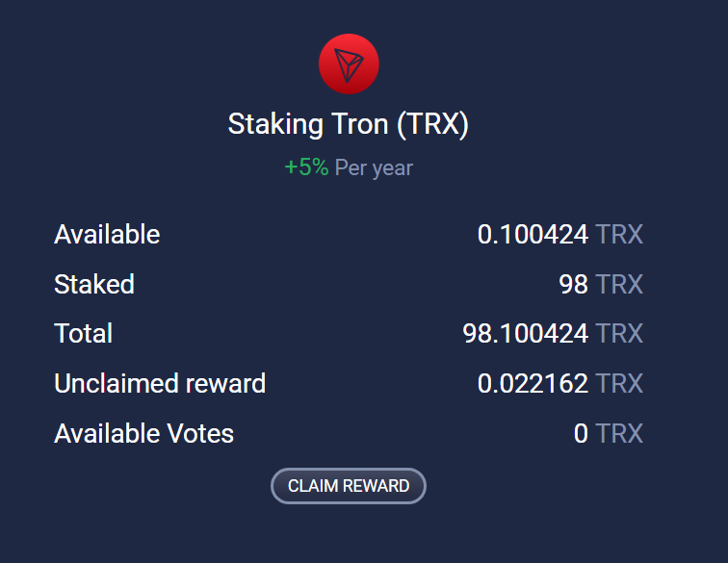Click TRX unit beside the unclaimed reward
Screen dimensions: 728x563
click(x=619, y=383)
